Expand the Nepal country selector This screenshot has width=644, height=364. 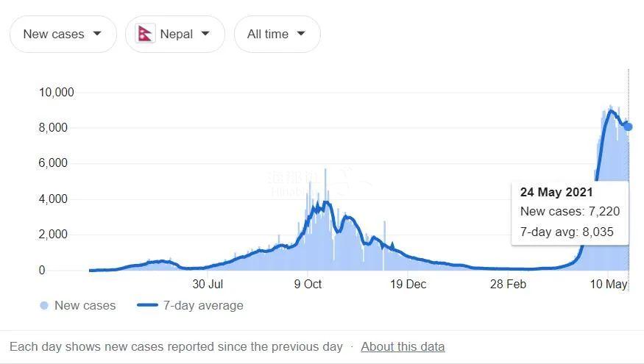[175, 34]
